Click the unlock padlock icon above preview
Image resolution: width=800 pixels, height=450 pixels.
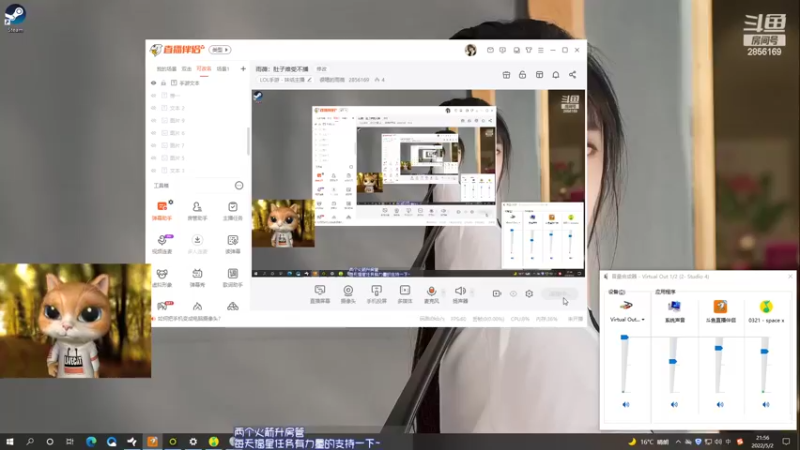(x=522, y=75)
